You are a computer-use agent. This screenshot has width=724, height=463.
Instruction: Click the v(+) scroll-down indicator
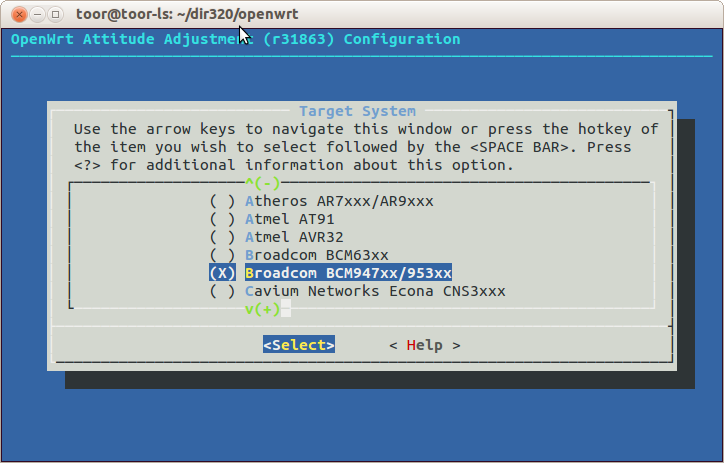point(263,309)
